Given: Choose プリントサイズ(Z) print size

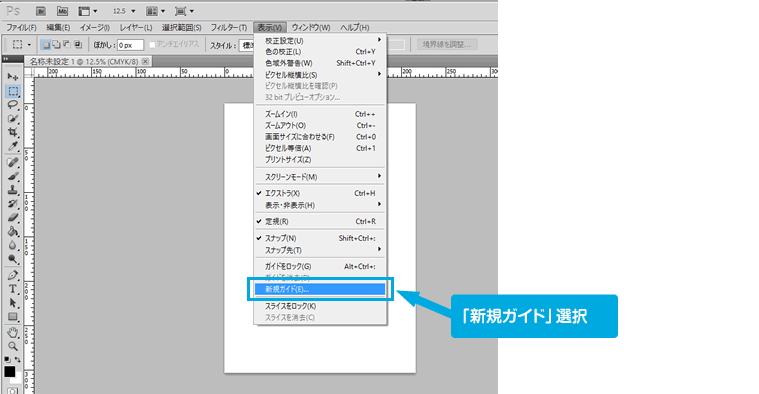Looking at the screenshot, I should click(x=319, y=159).
